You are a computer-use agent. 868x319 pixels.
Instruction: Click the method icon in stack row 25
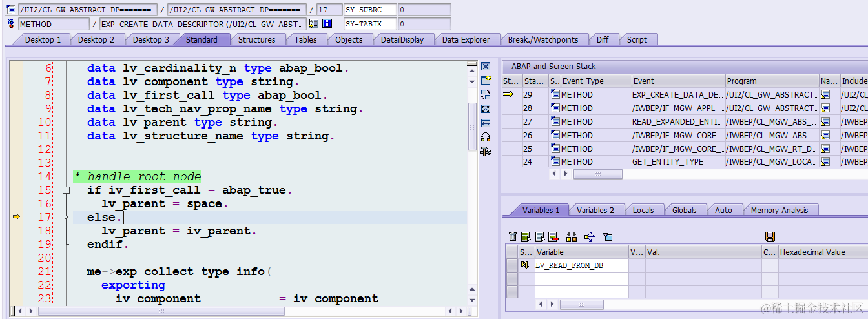tap(555, 149)
